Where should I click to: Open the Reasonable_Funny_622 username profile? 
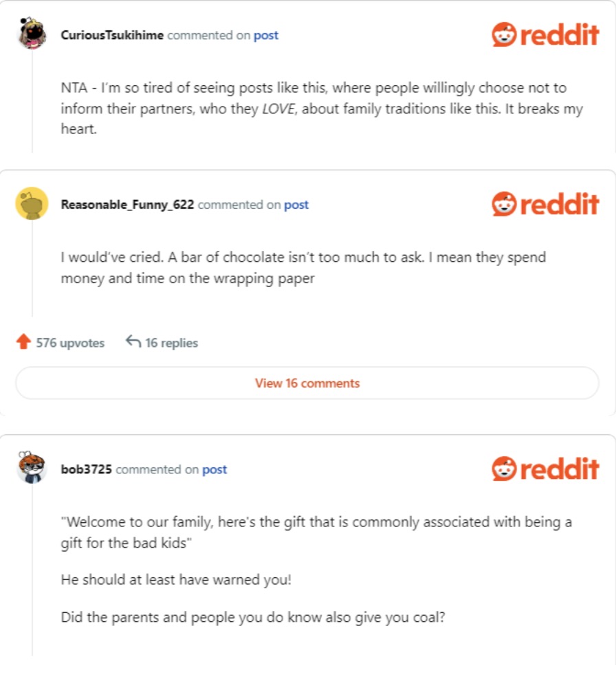[x=127, y=205]
